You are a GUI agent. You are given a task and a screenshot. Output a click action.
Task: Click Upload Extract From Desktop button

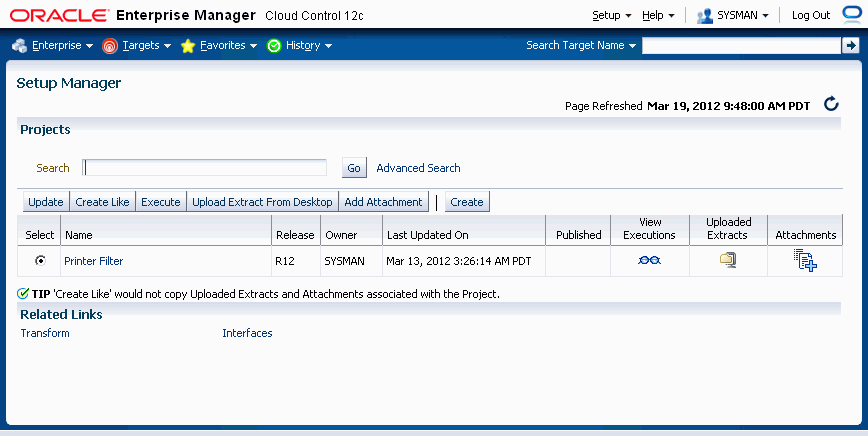pos(262,202)
